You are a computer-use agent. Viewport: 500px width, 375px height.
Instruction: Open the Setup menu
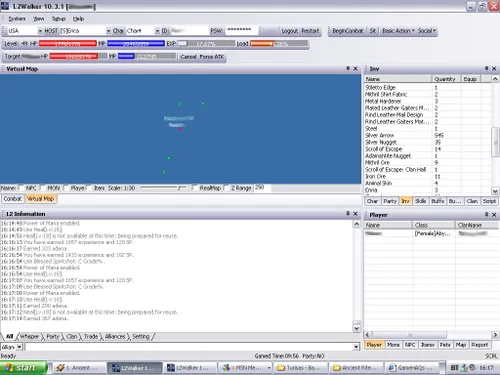pos(59,19)
